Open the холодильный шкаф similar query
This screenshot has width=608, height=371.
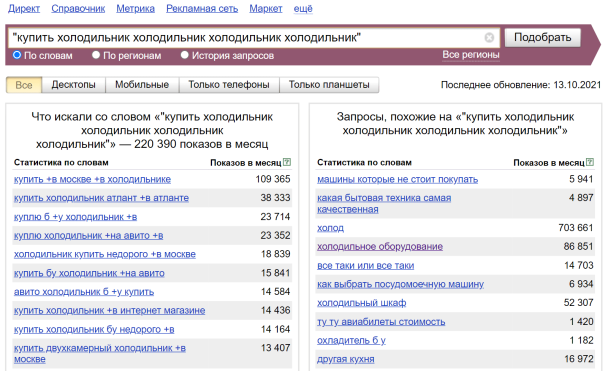[361, 303]
